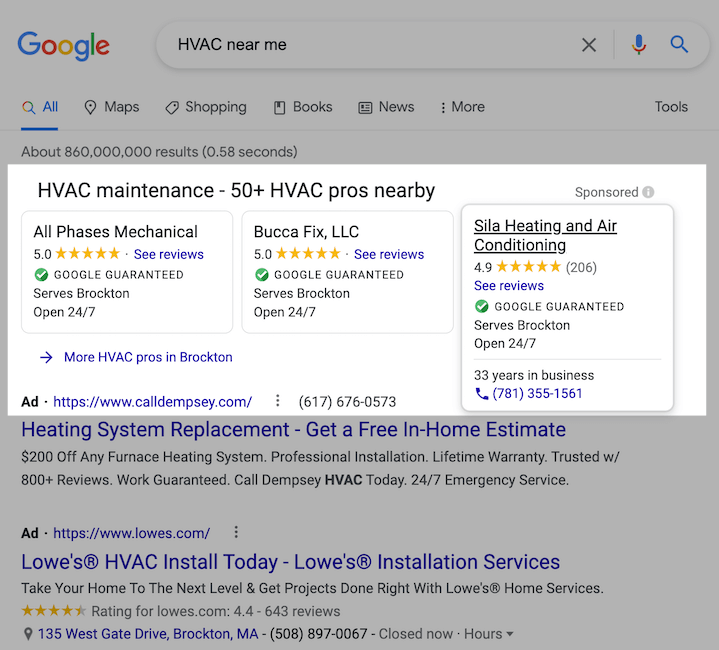719x650 pixels.
Task: See reviews for All Phases Mechanical
Action: click(x=169, y=254)
